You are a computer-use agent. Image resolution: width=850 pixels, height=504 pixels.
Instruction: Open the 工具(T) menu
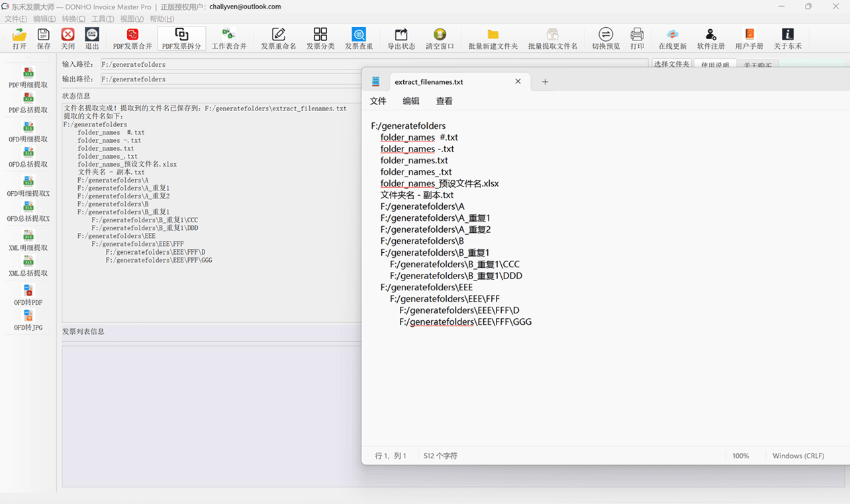pyautogui.click(x=103, y=19)
